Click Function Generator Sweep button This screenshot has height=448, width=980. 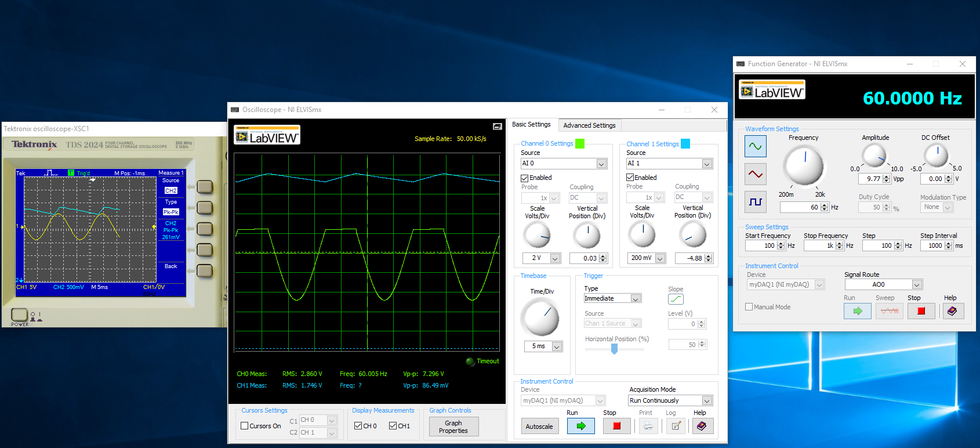click(x=890, y=311)
